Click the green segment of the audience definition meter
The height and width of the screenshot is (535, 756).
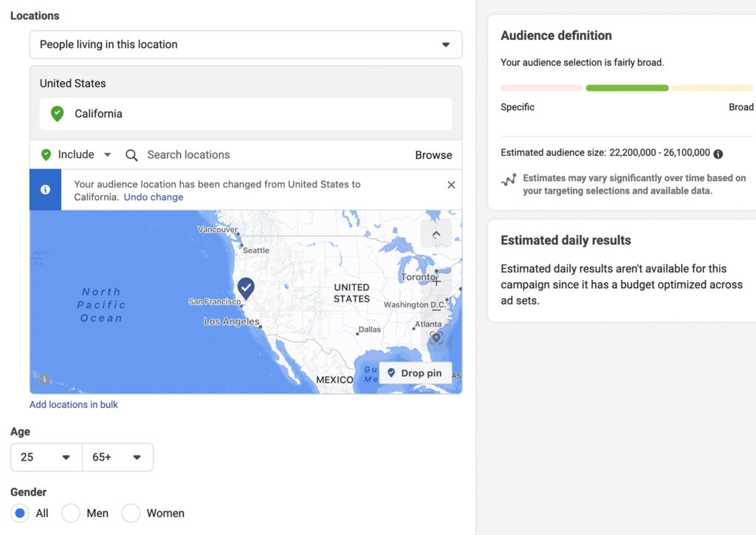tap(627, 87)
